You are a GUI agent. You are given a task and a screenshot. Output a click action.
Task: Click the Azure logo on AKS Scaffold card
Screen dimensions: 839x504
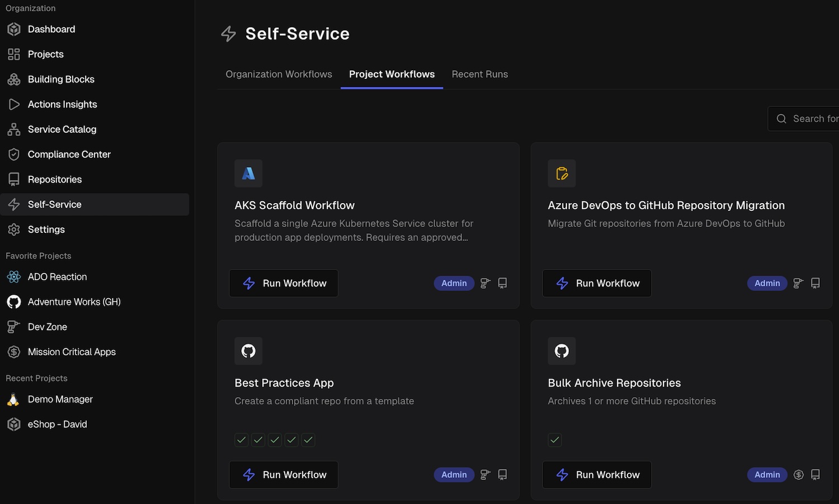click(x=248, y=173)
